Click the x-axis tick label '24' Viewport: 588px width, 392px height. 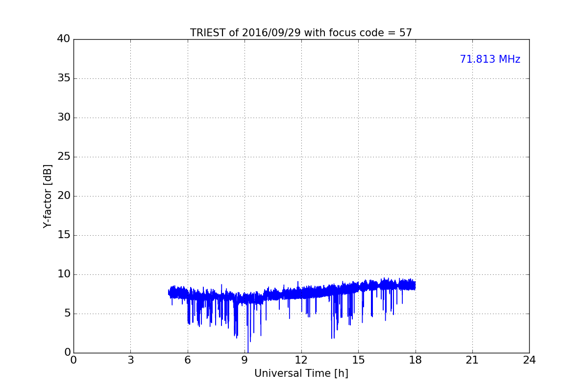pos(529,360)
